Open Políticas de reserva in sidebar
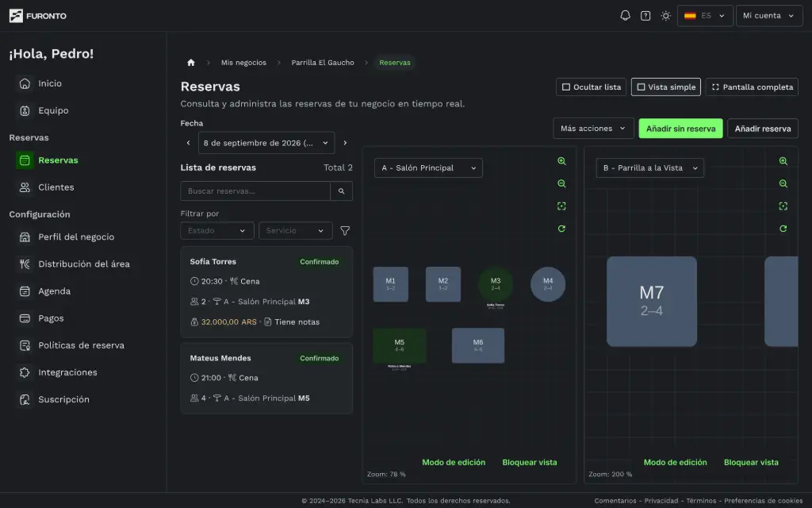 (x=82, y=345)
